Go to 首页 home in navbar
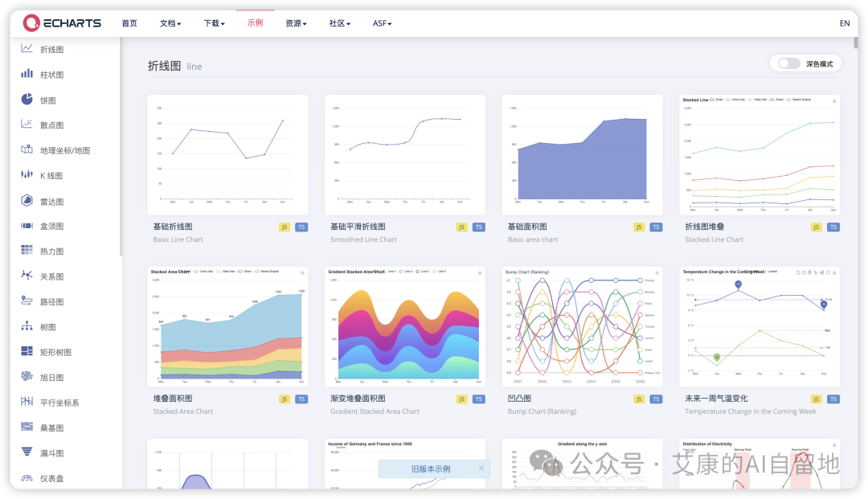868x499 pixels. coord(129,23)
